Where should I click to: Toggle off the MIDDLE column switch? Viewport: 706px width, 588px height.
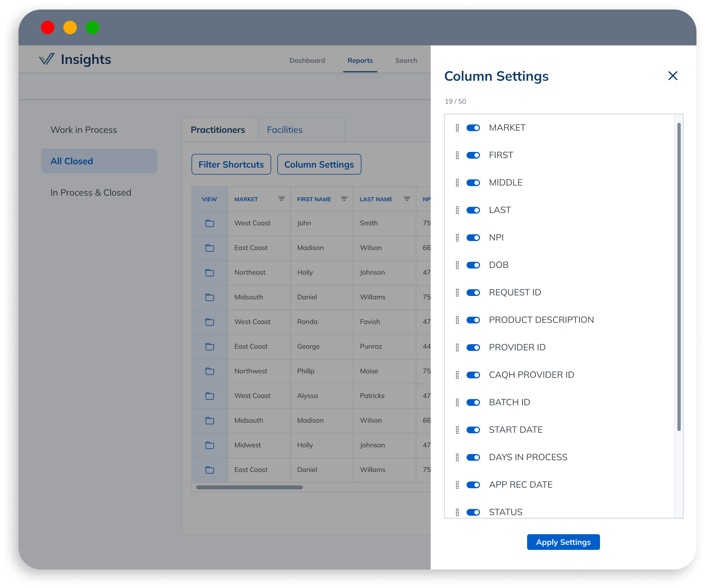[x=473, y=183]
